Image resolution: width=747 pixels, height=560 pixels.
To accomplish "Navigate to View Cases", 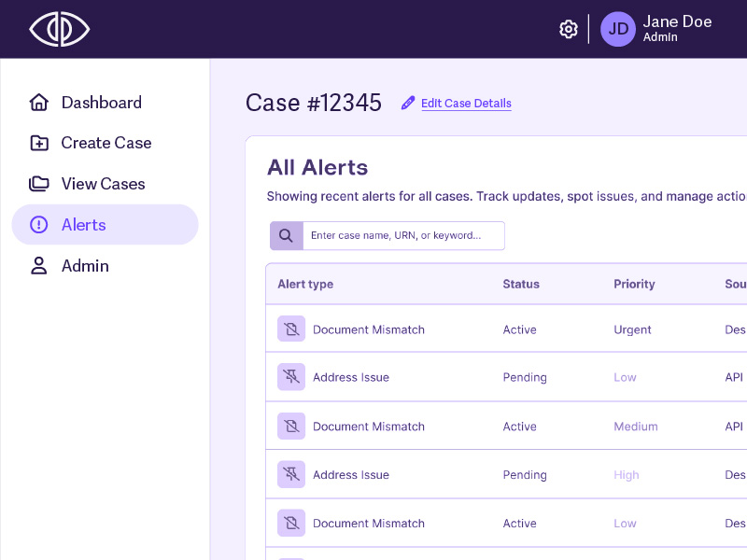I will [x=103, y=184].
